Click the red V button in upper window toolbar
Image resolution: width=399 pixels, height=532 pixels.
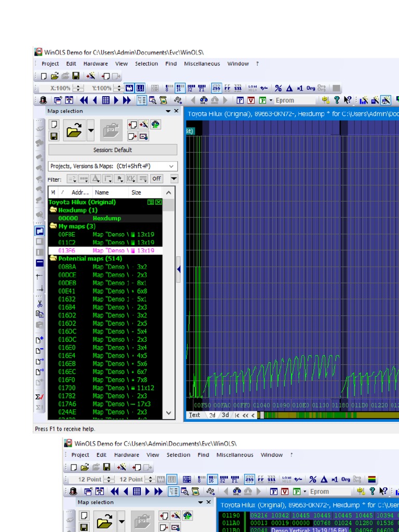click(x=251, y=100)
